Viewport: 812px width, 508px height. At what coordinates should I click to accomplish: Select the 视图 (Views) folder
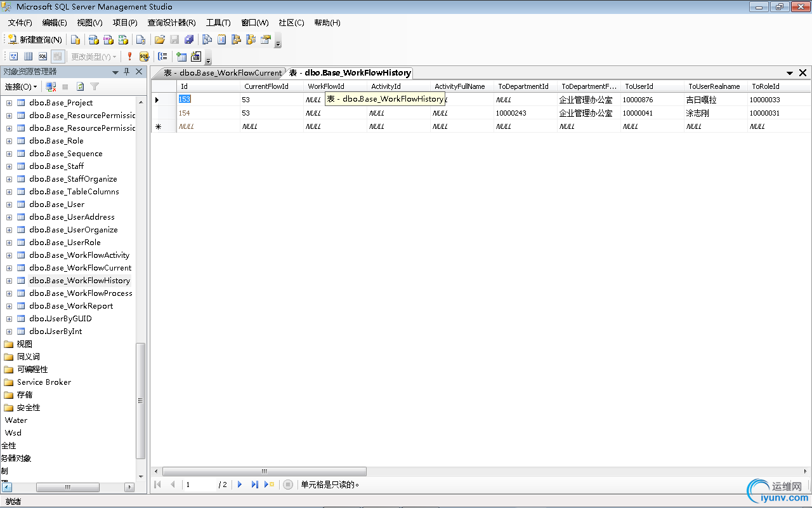point(25,344)
